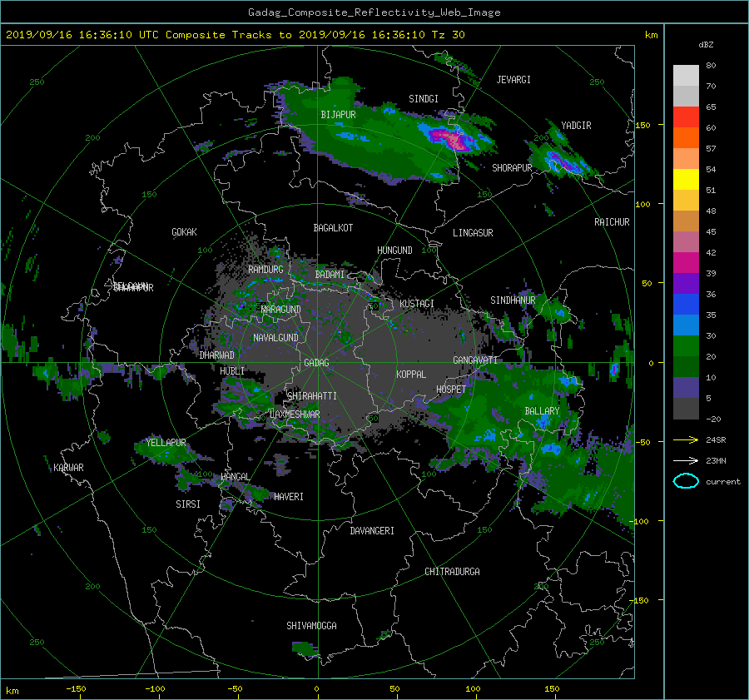Screen dimensions: 749x700
Task: Click the 5 dBZ purple legend swatch
Action: point(686,387)
